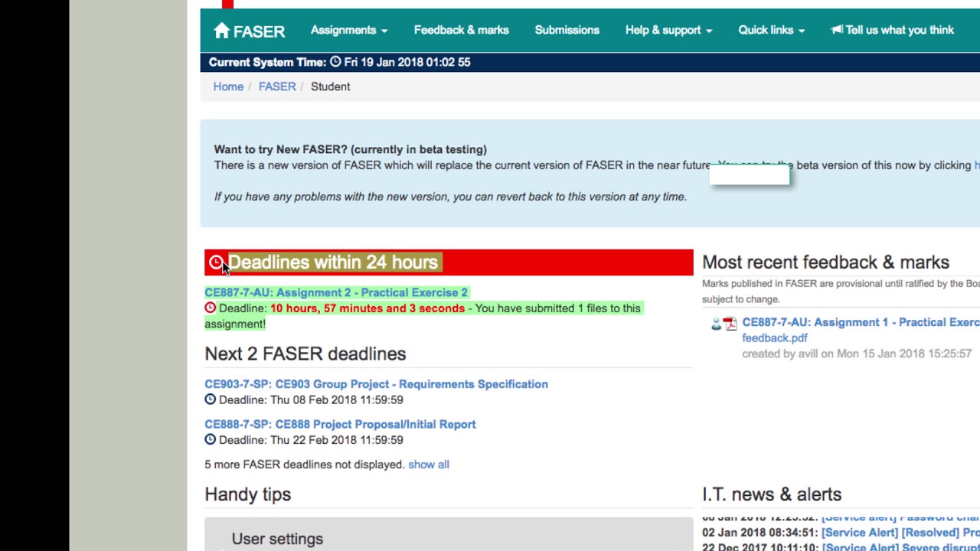Screen dimensions: 980x551
Task: Click the PDF icon beside feedback.pdf
Action: 730,324
